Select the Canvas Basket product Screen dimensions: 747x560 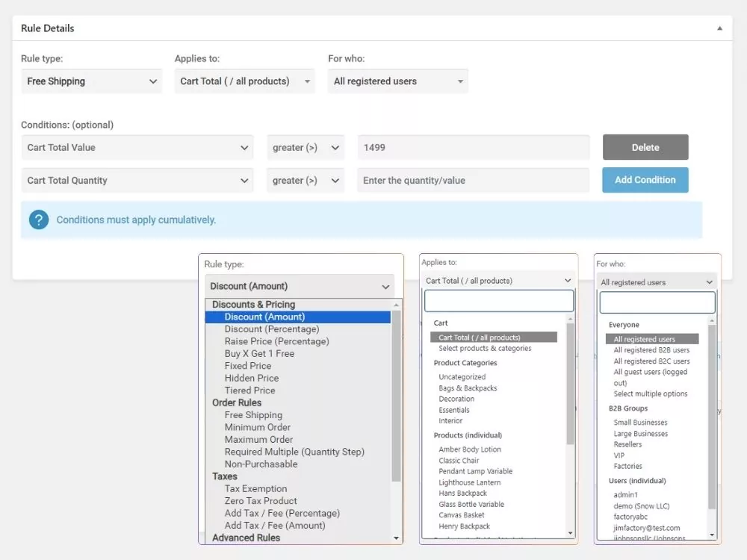pos(461,515)
